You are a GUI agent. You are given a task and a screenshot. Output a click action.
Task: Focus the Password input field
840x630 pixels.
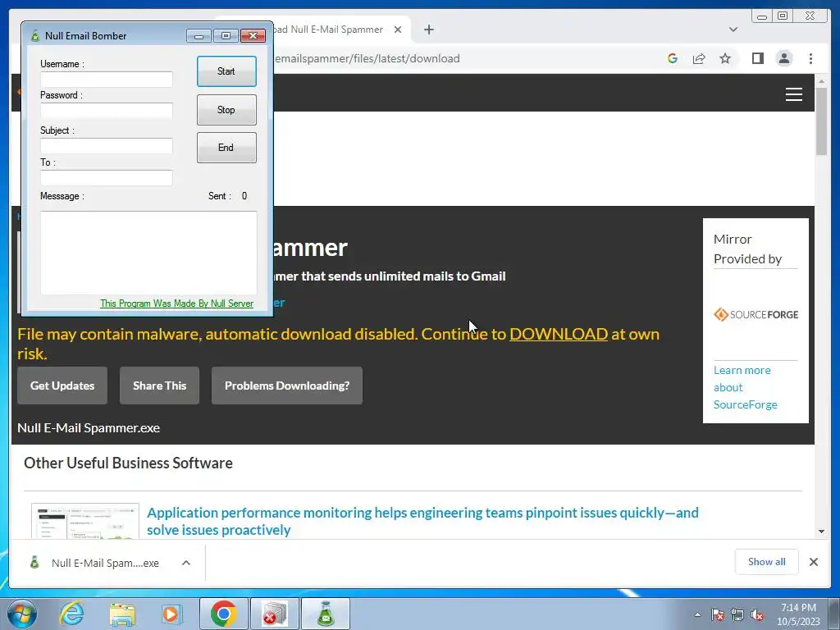click(107, 111)
